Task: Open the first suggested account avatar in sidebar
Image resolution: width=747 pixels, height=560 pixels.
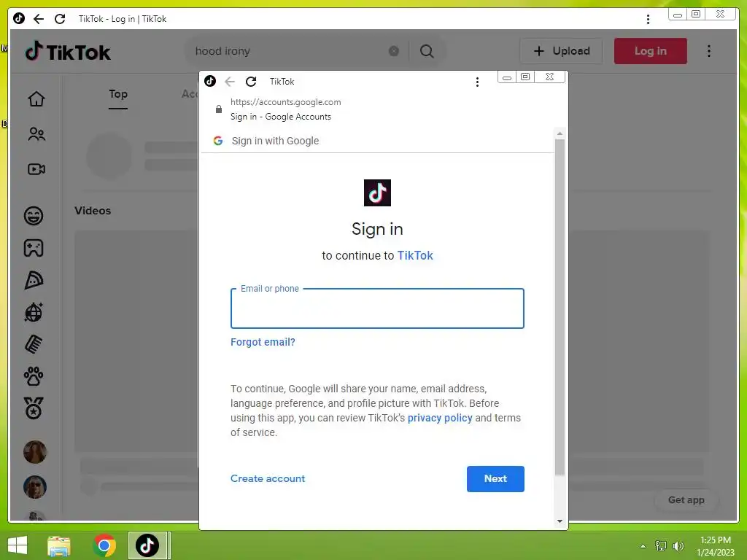Action: 35,452
